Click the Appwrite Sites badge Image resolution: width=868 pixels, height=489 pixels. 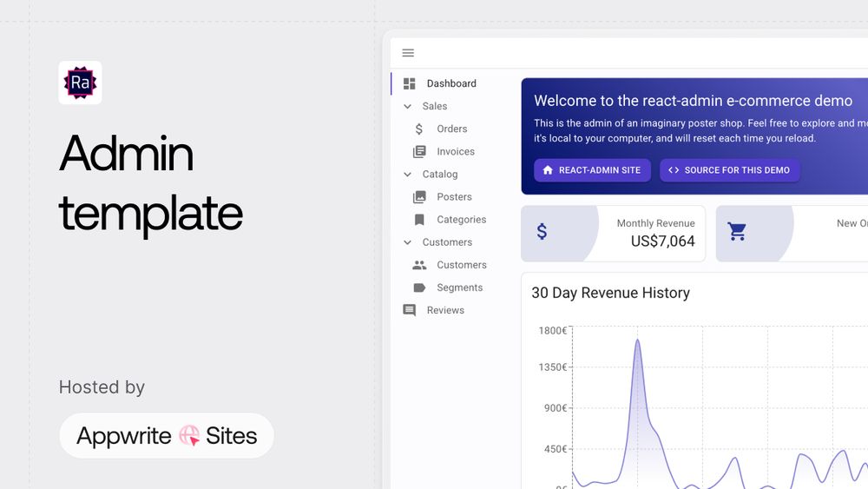point(167,436)
